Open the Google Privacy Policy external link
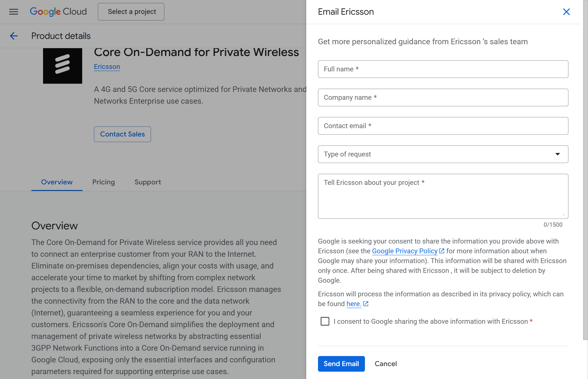This screenshot has height=379, width=588. [x=404, y=251]
